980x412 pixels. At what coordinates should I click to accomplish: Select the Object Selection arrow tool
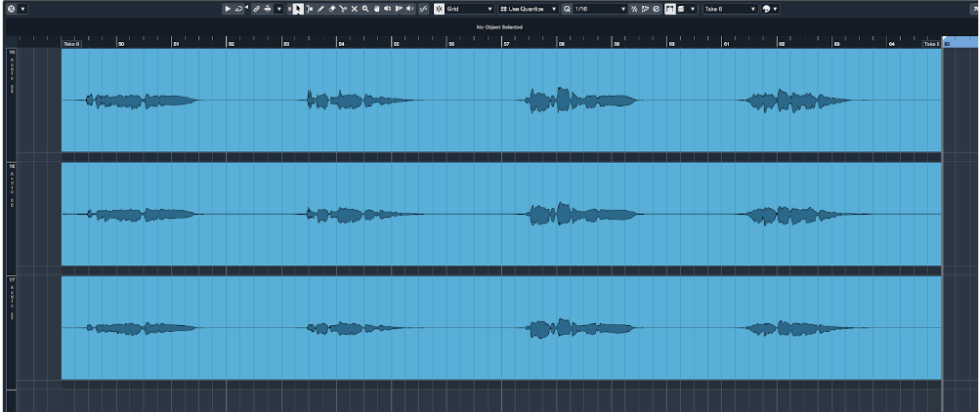(299, 9)
